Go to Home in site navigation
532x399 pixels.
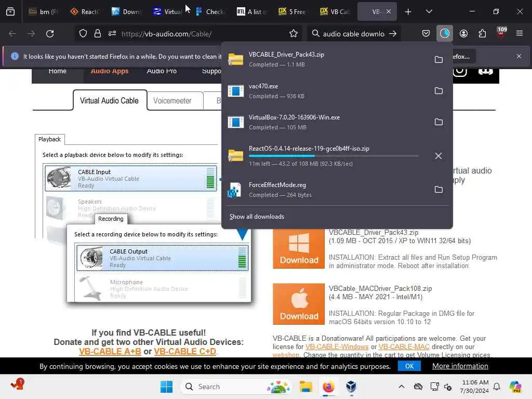click(x=57, y=71)
